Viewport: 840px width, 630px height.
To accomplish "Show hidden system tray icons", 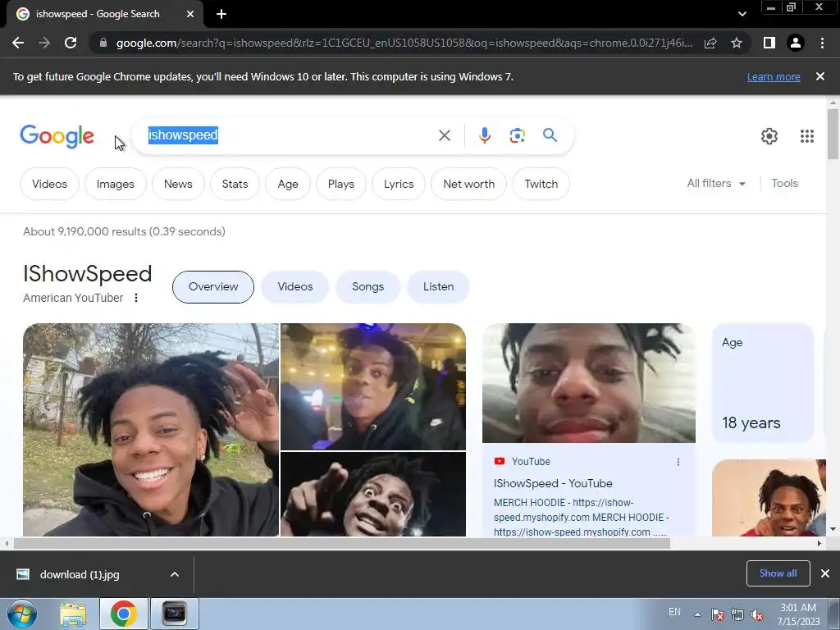I will point(697,614).
